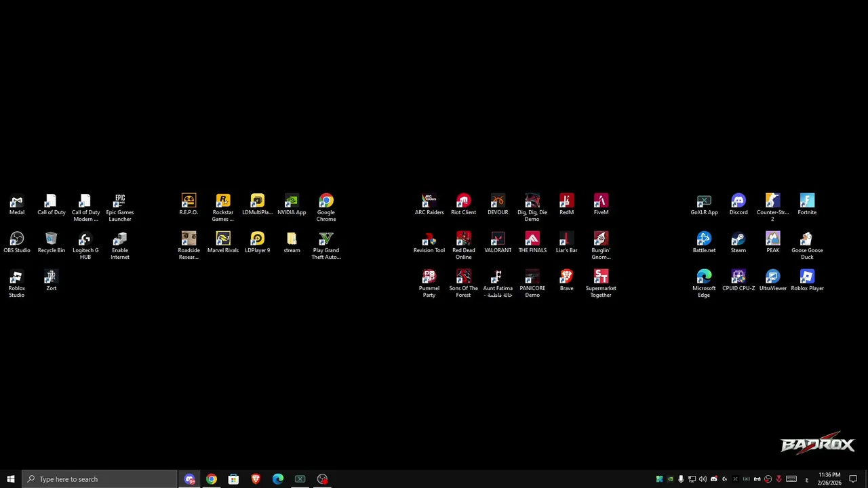Select the Sons Of The Forest icon
Image resolution: width=868 pixels, height=488 pixels.
pyautogui.click(x=464, y=284)
